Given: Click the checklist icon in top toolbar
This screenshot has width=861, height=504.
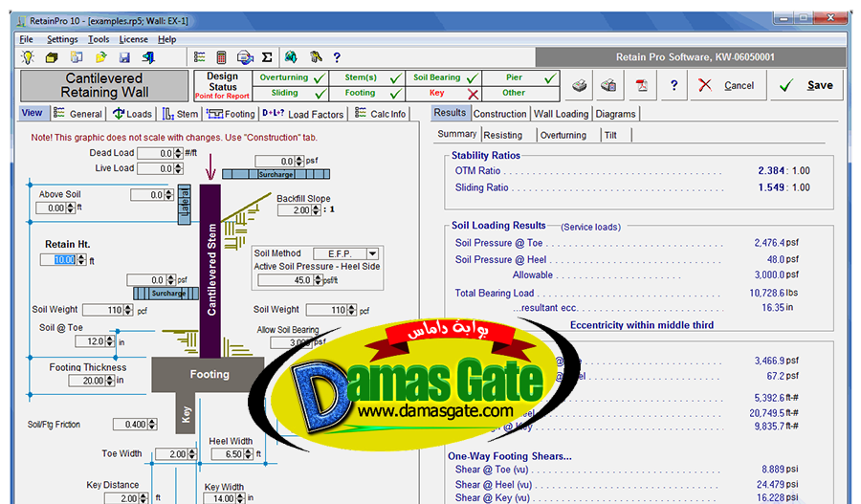Looking at the screenshot, I should coord(200,57).
